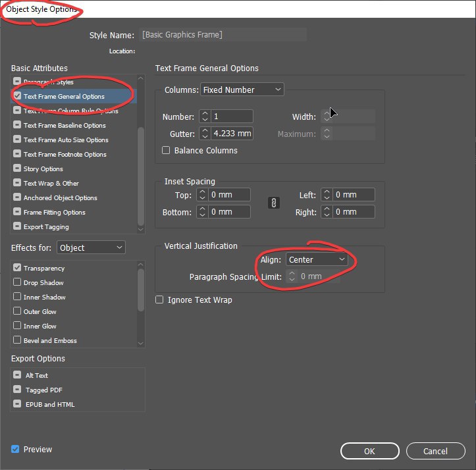Click the Style Name field
Image resolution: width=476 pixels, height=470 pixels.
point(223,35)
